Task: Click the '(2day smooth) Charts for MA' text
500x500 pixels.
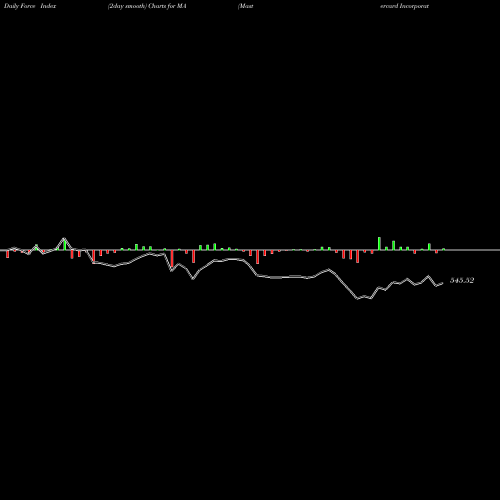Action: click(147, 6)
